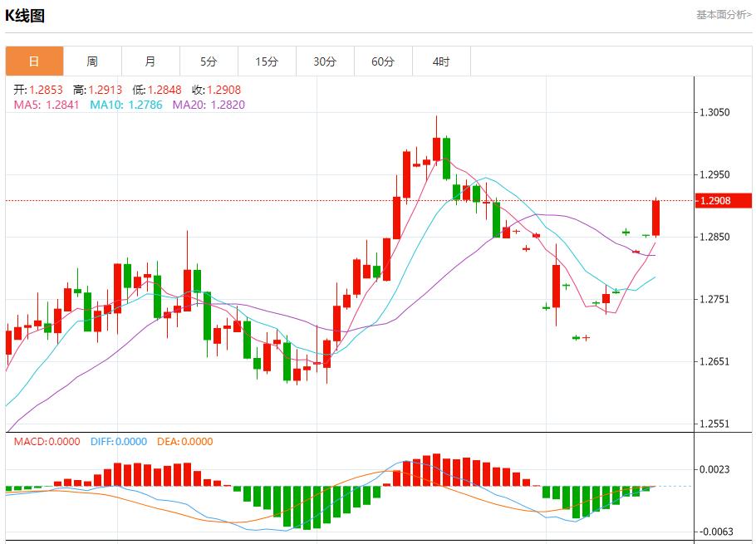
Task: Click the DEA value label
Action: 184,442
